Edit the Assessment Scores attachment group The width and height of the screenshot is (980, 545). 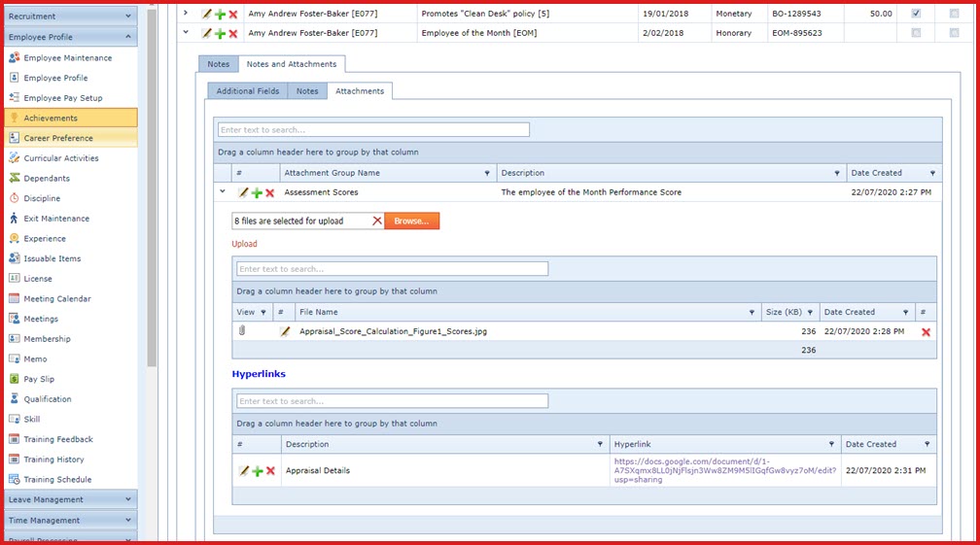[x=244, y=193]
